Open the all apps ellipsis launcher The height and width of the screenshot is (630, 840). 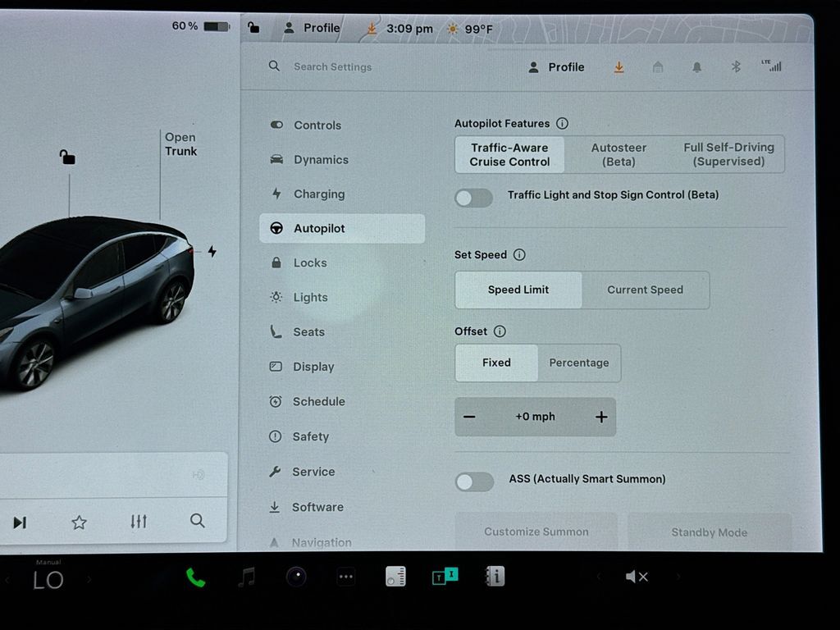(x=345, y=577)
